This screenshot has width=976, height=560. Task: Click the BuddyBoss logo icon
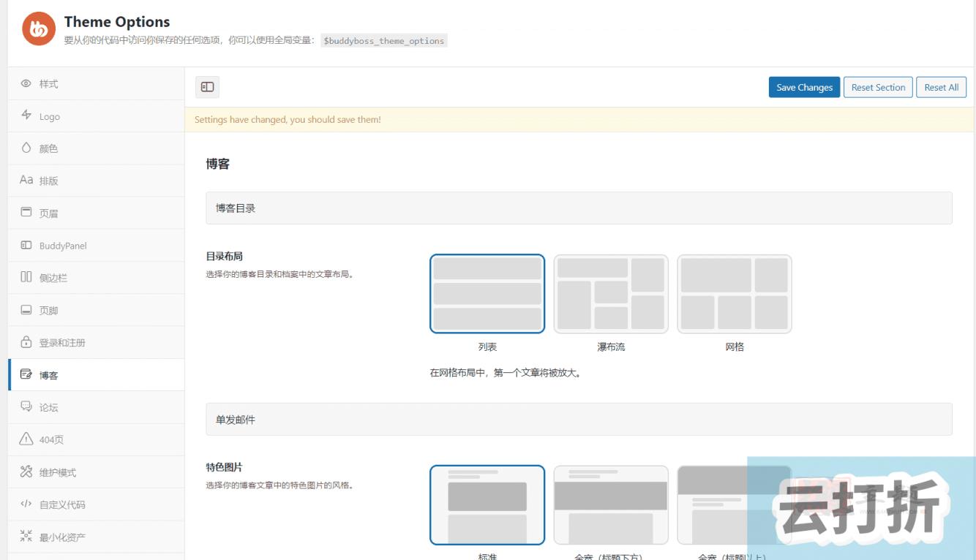coord(37,29)
